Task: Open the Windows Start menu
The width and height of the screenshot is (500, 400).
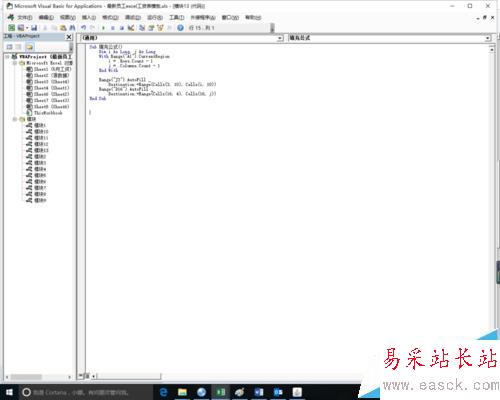Action: 9,392
